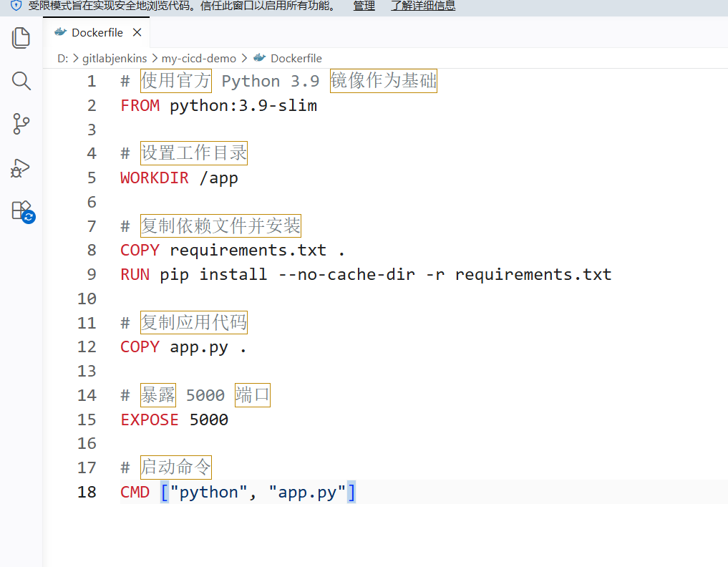Click the comment 端口 on line 14
Image resolution: width=728 pixels, height=567 pixels.
(x=253, y=395)
